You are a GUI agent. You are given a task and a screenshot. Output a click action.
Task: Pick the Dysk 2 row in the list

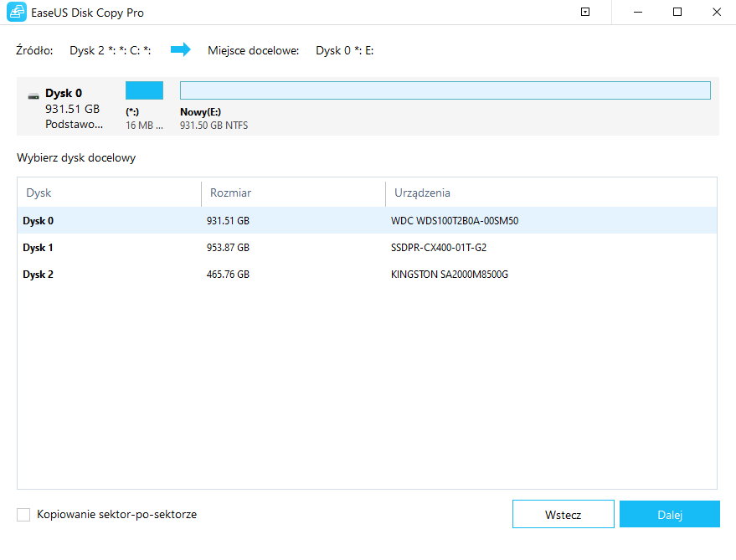tap(38, 275)
